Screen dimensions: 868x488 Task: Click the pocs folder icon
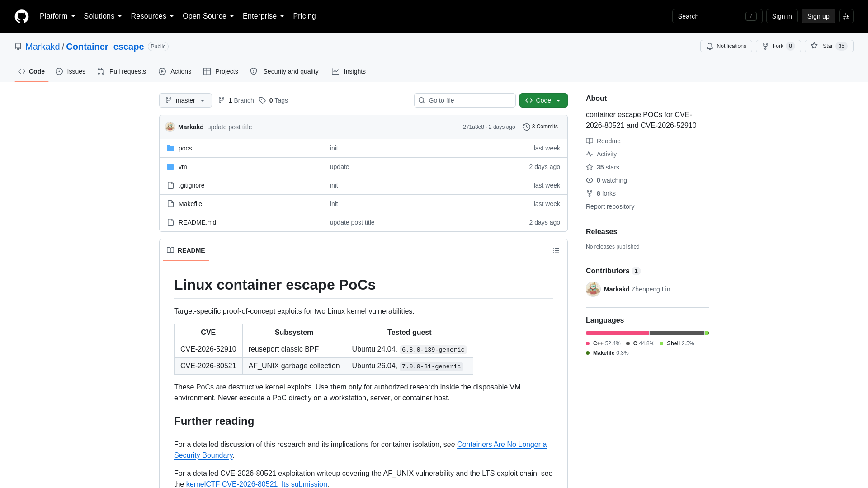tap(170, 148)
